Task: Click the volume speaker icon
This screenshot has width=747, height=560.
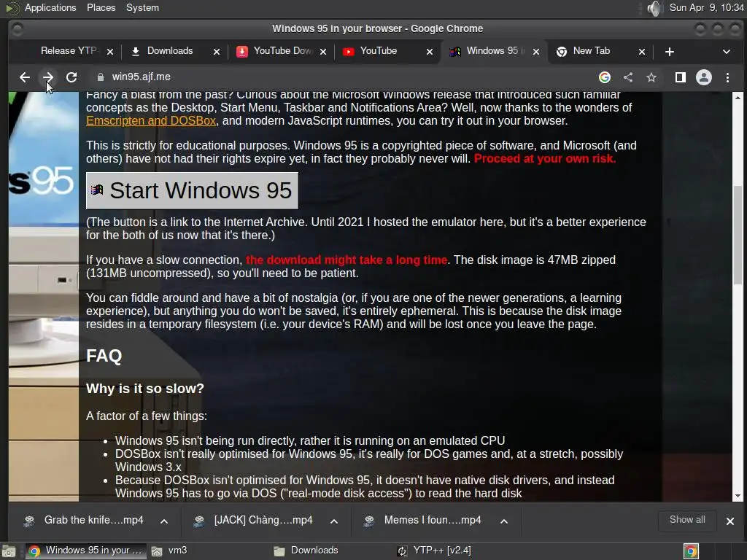Action: pos(655,8)
